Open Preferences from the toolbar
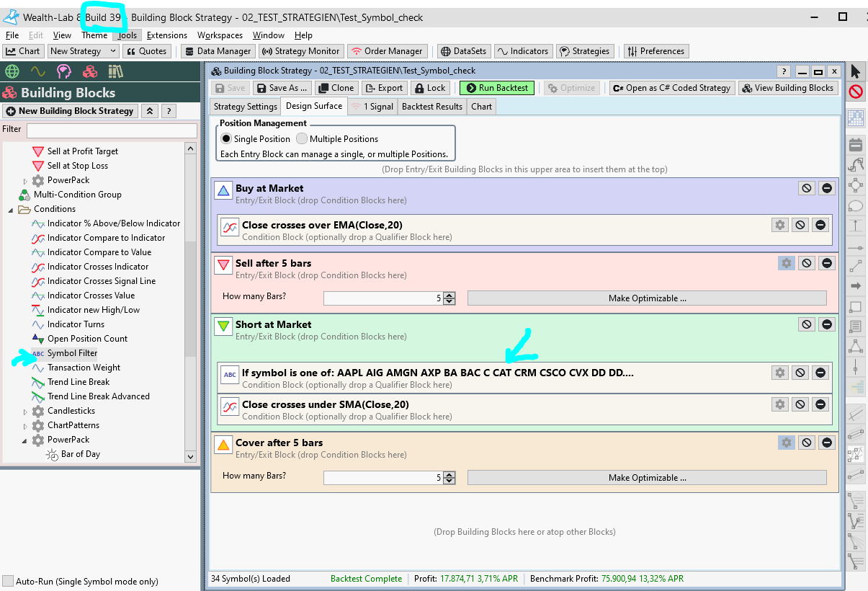Screen dimensions: 868x591 click(656, 51)
